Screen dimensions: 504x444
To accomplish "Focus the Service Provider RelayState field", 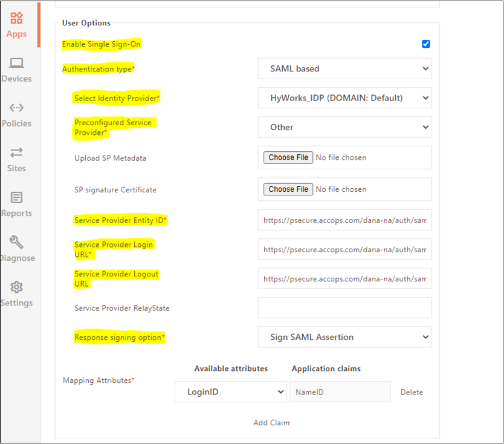I will (344, 308).
